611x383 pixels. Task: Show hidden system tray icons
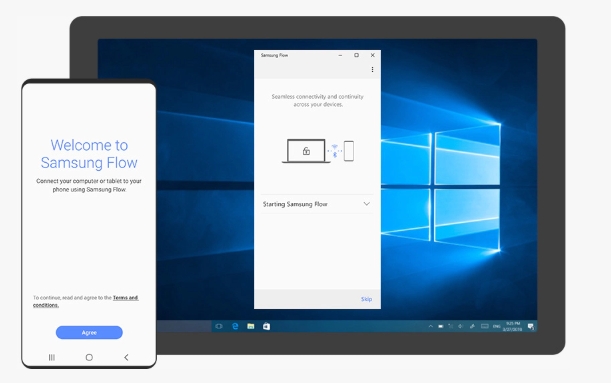coord(431,326)
